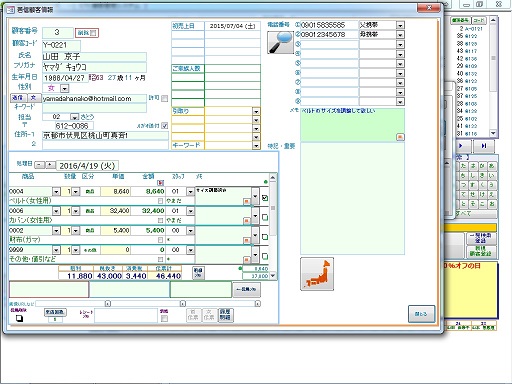Open memo dropdown arrow in the 9999 row
Screen dimensions: 512x384
tap(255, 255)
